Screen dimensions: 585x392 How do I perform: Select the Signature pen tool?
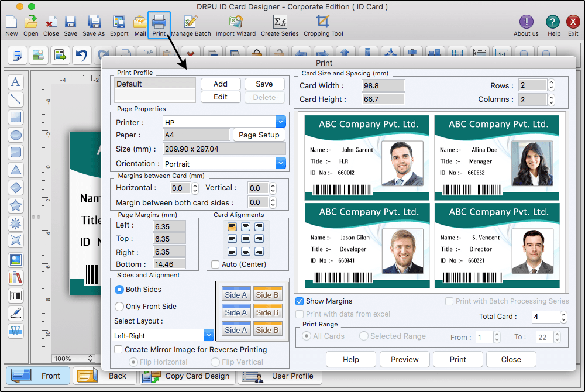click(16, 313)
